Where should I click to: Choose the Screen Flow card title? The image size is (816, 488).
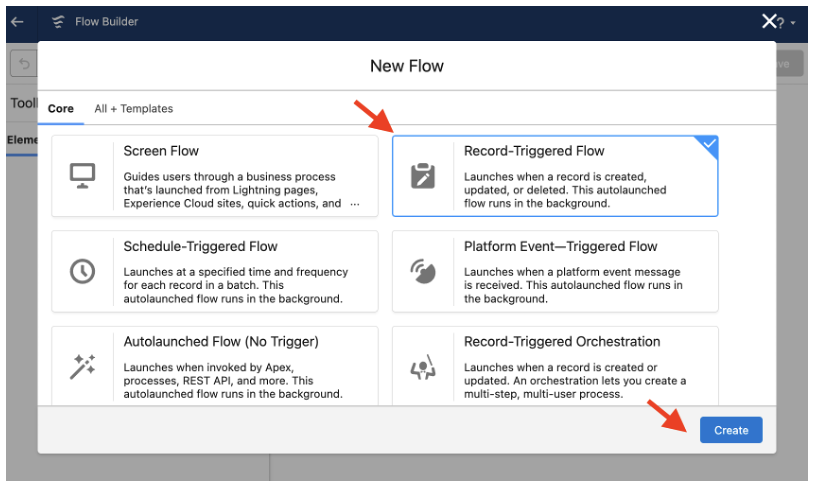click(161, 151)
